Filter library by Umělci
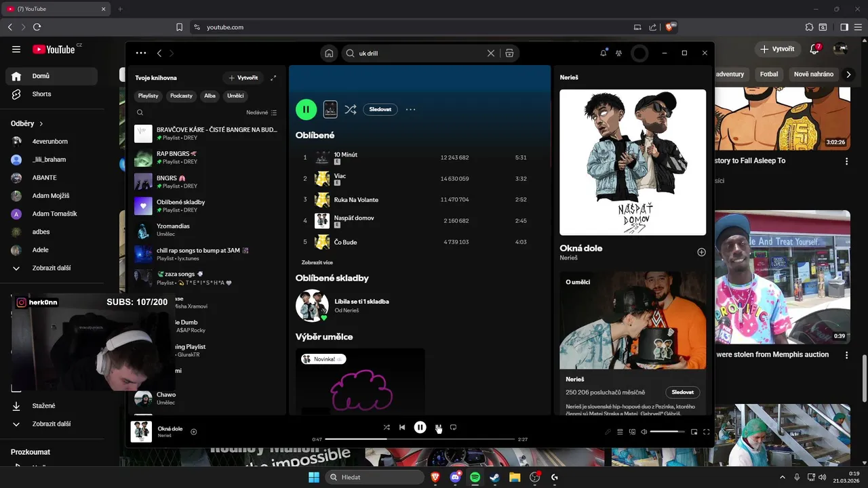868x488 pixels. click(x=235, y=96)
